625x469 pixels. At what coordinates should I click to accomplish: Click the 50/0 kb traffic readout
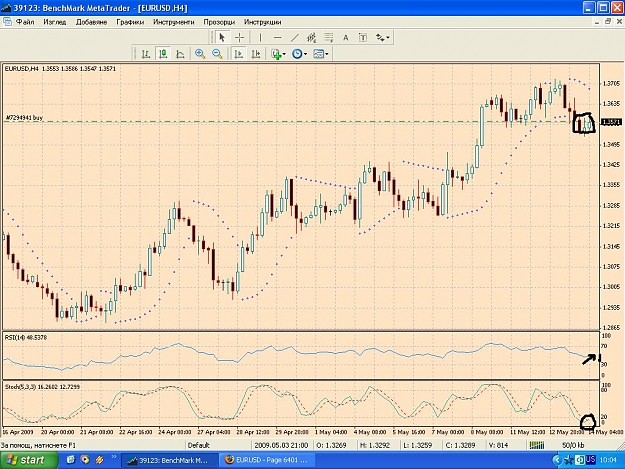(x=573, y=445)
